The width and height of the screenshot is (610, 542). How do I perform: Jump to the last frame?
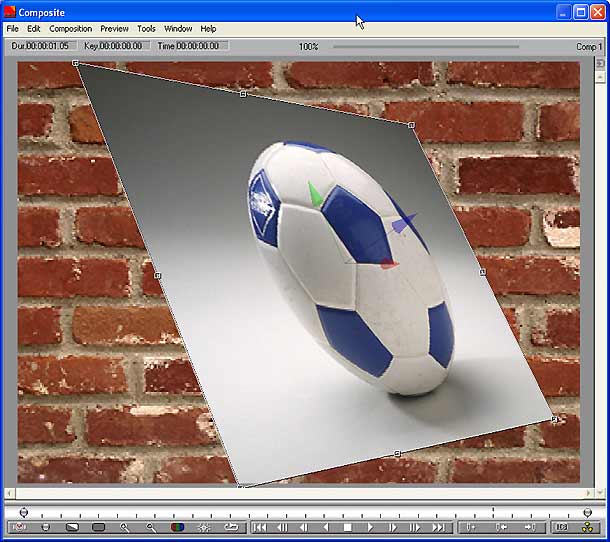438,527
